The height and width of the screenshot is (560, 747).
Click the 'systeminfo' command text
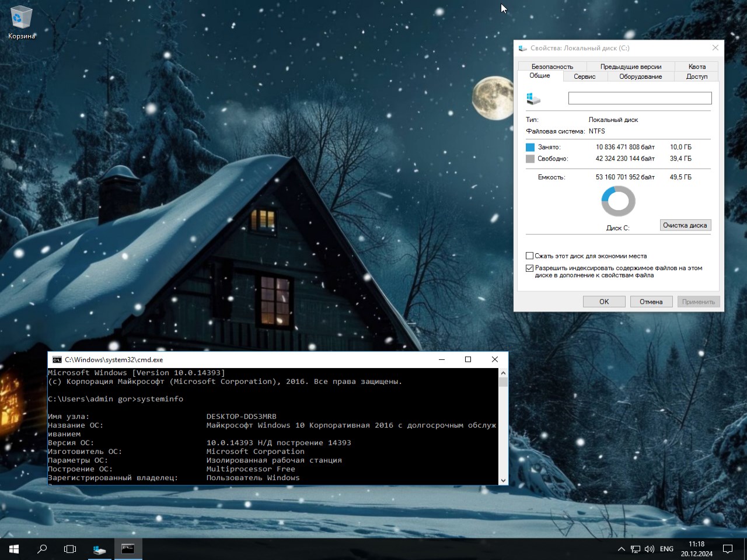pyautogui.click(x=160, y=399)
